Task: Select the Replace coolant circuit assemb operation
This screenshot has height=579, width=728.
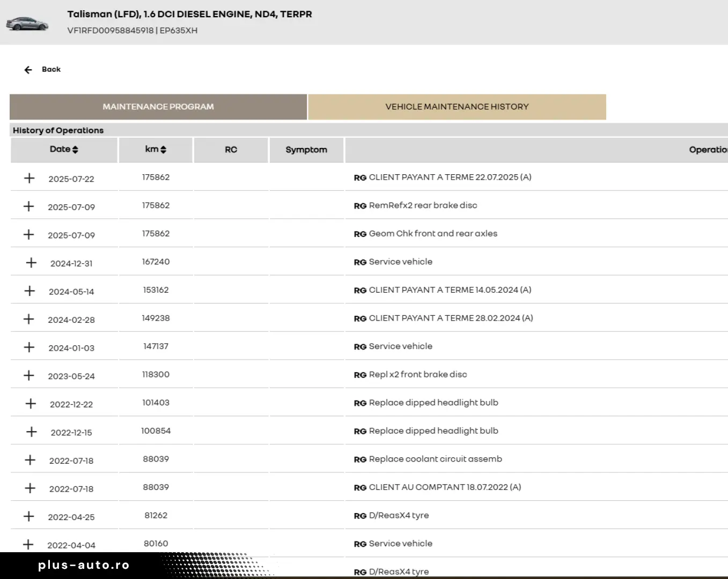Action: [435, 459]
